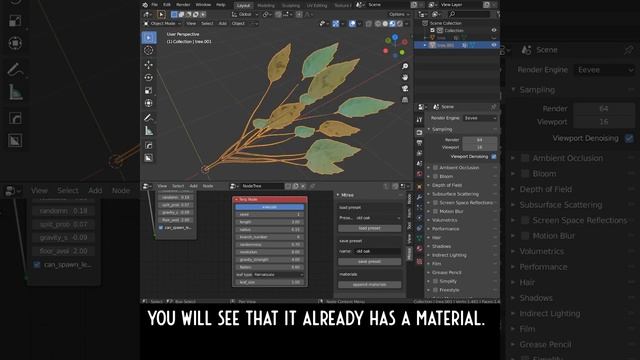
Task: Click the pan view hand icon
Action: (x=405, y=77)
